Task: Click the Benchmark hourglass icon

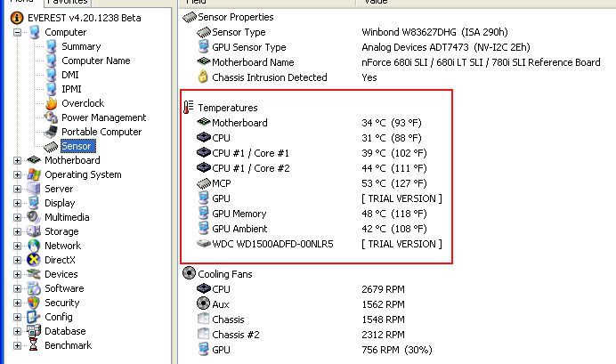Action: pos(34,345)
